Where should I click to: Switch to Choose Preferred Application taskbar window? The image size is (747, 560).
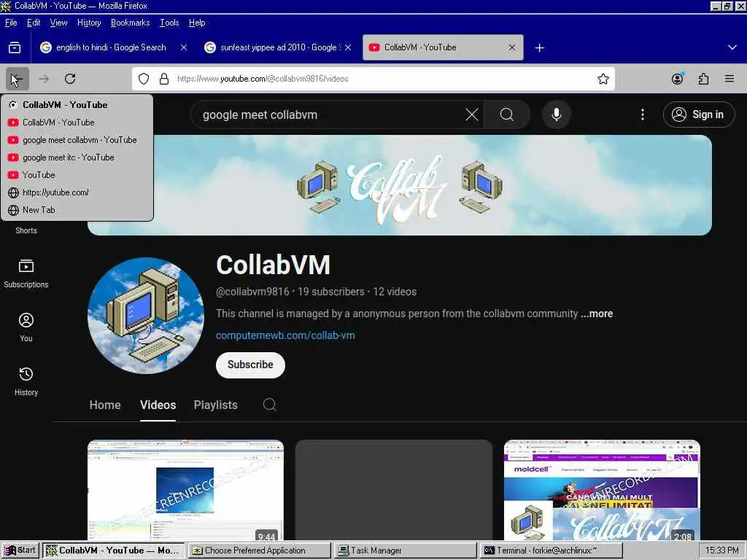click(x=260, y=551)
